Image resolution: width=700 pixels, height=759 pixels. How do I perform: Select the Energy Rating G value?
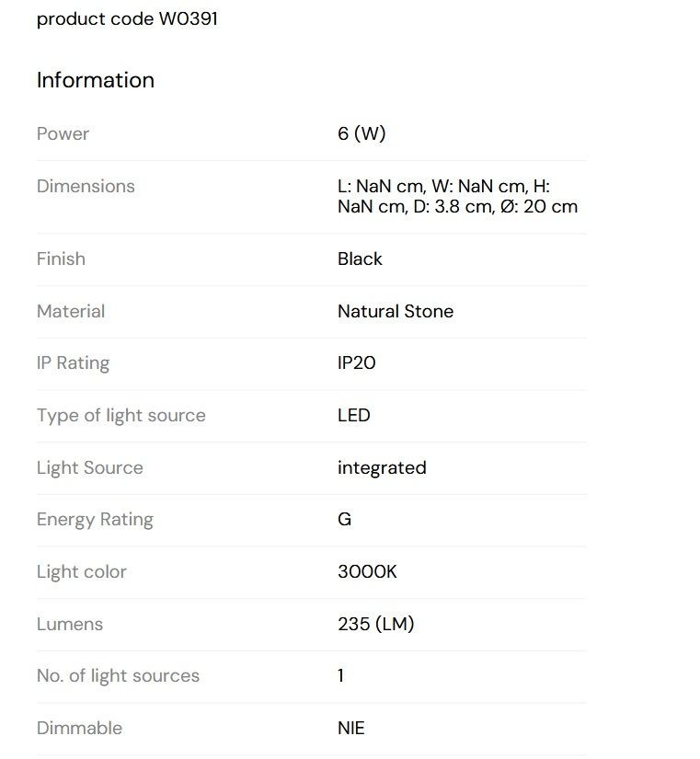click(344, 520)
